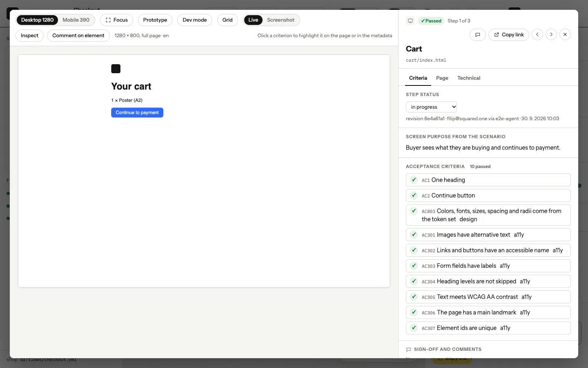The image size is (588, 368).
Task: Click the green check for AC2 Continue button
Action: point(414,195)
